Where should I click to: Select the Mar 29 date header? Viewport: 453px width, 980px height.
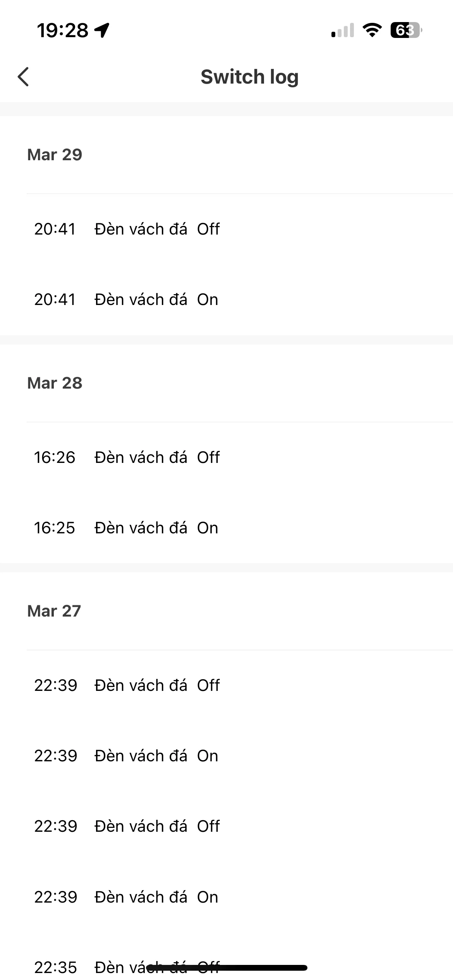[x=55, y=155]
